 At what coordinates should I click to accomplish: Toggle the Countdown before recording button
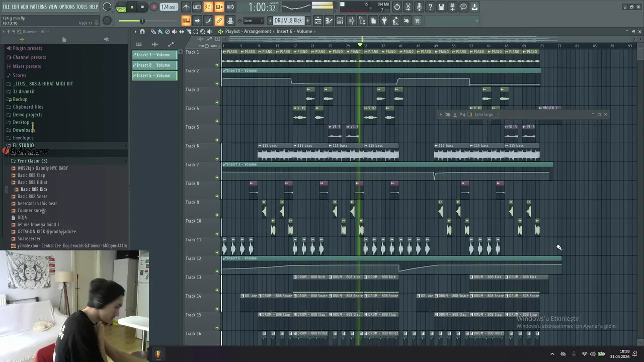tap(208, 7)
